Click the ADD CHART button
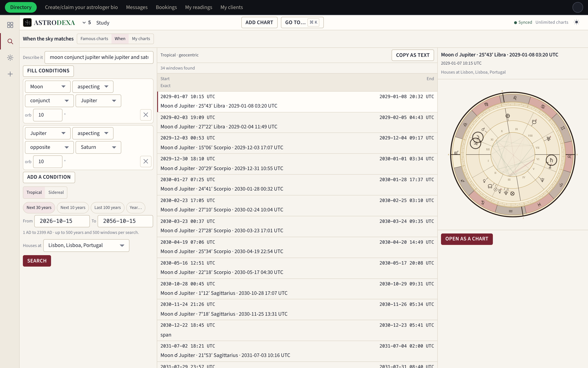Image resolution: width=588 pixels, height=368 pixels. coord(259,22)
